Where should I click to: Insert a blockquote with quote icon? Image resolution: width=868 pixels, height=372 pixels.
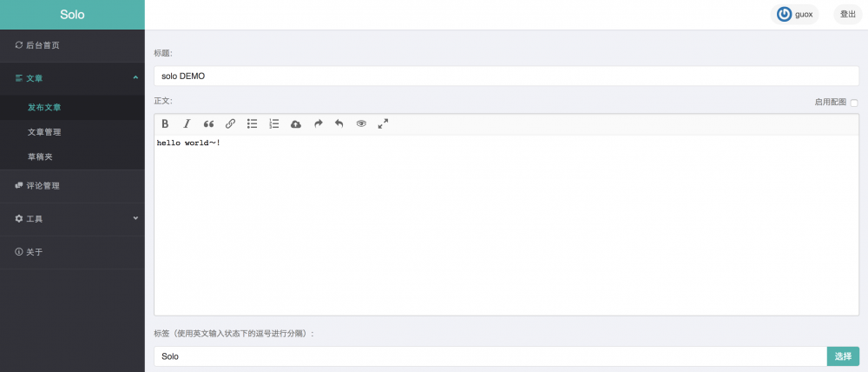208,123
